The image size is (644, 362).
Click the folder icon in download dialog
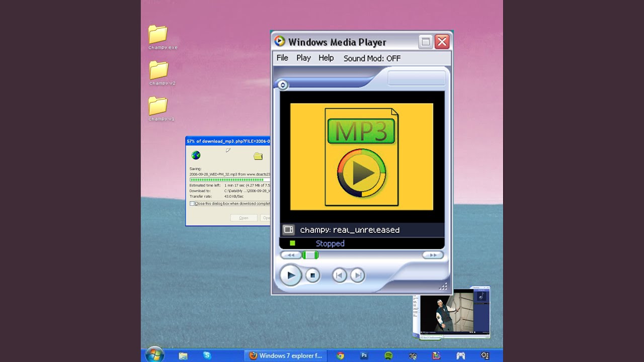click(x=258, y=156)
